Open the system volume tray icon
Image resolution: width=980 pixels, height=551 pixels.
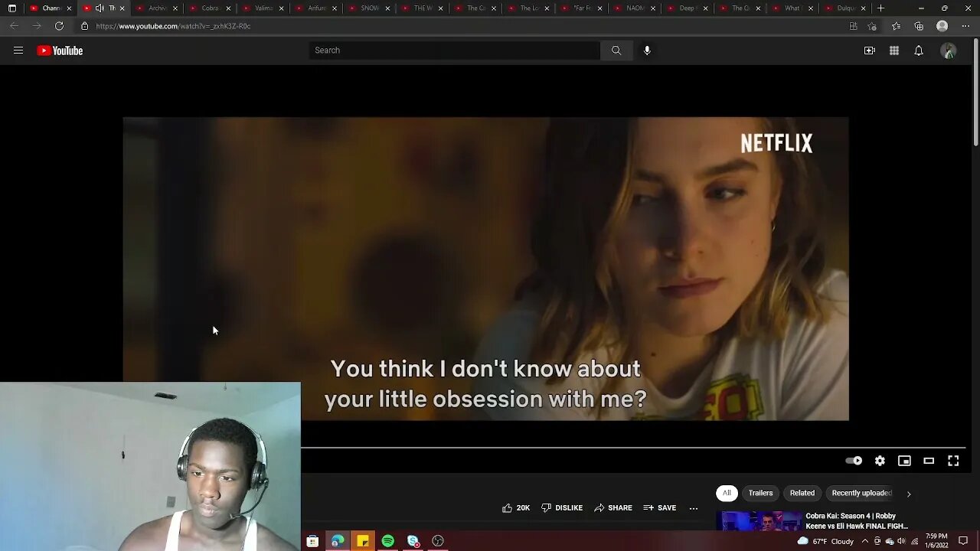[x=901, y=541]
